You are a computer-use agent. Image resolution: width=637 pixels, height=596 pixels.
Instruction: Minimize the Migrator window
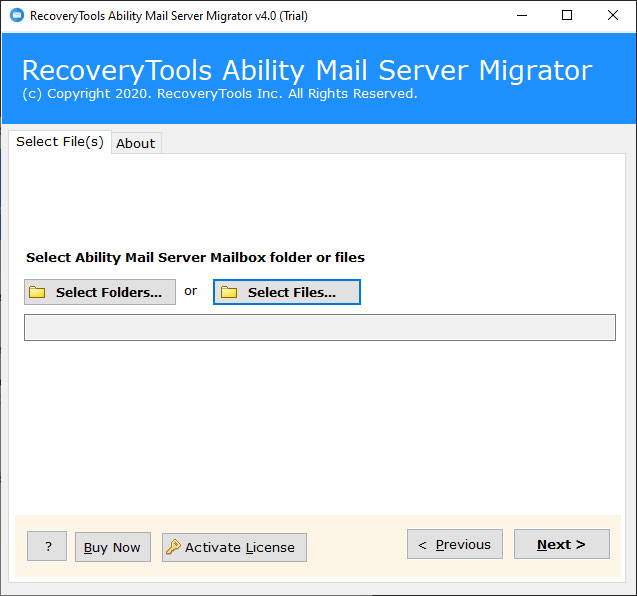pos(522,15)
